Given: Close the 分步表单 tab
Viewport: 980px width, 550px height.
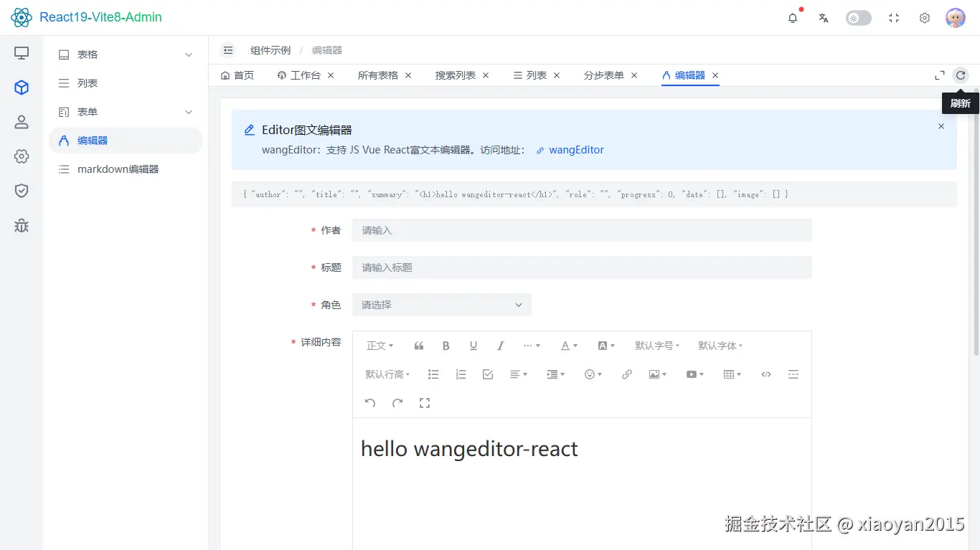Looking at the screenshot, I should (x=634, y=75).
